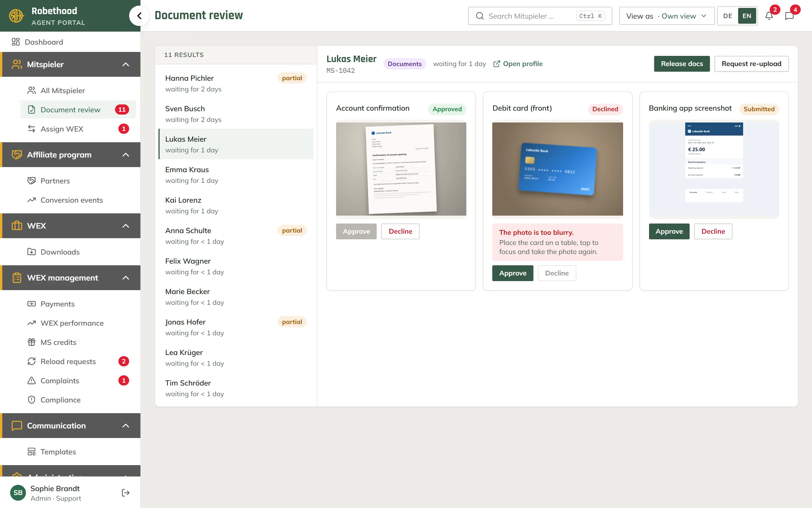Switch language to DE
Viewport: 812px width, 508px height.
coord(727,16)
